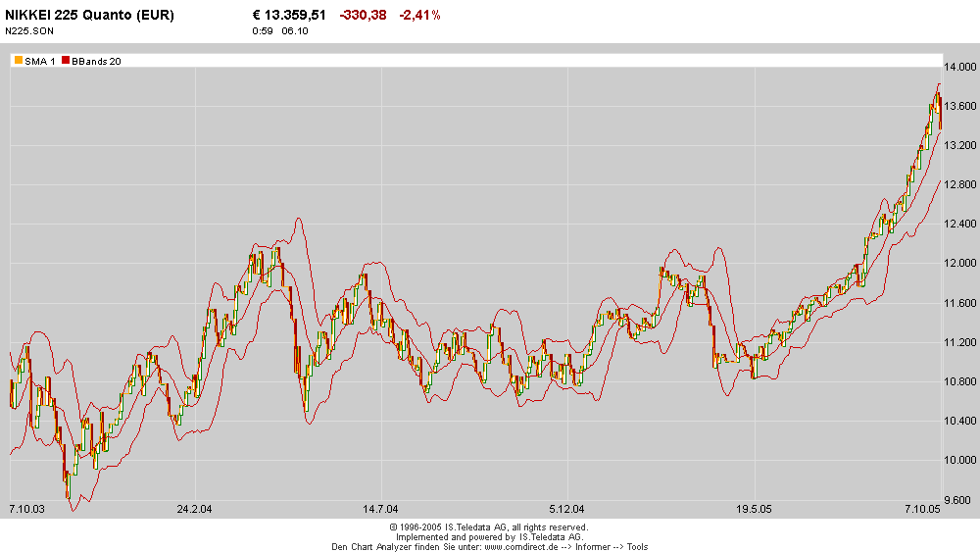Select the BBands 20 legend label

(x=96, y=61)
